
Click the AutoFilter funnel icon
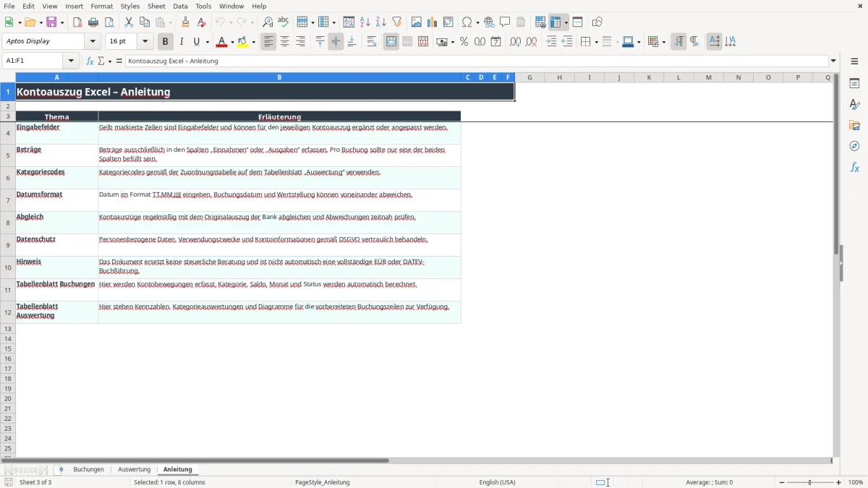tap(396, 22)
